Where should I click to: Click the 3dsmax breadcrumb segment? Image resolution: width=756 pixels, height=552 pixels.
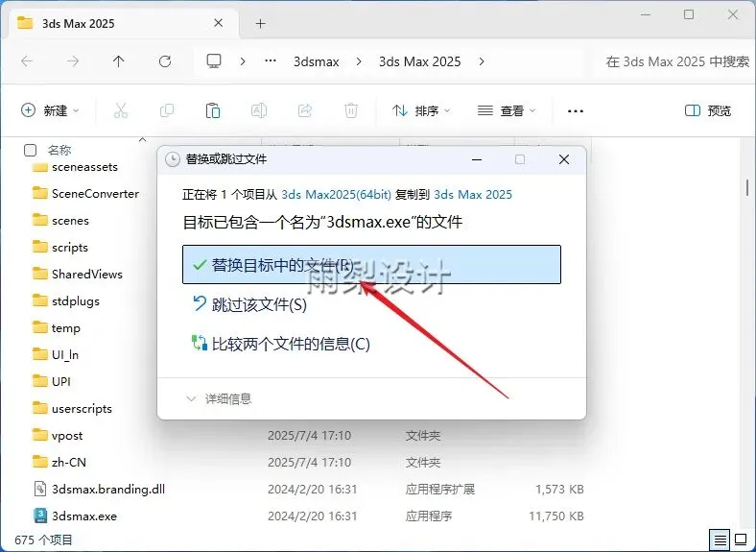click(317, 61)
